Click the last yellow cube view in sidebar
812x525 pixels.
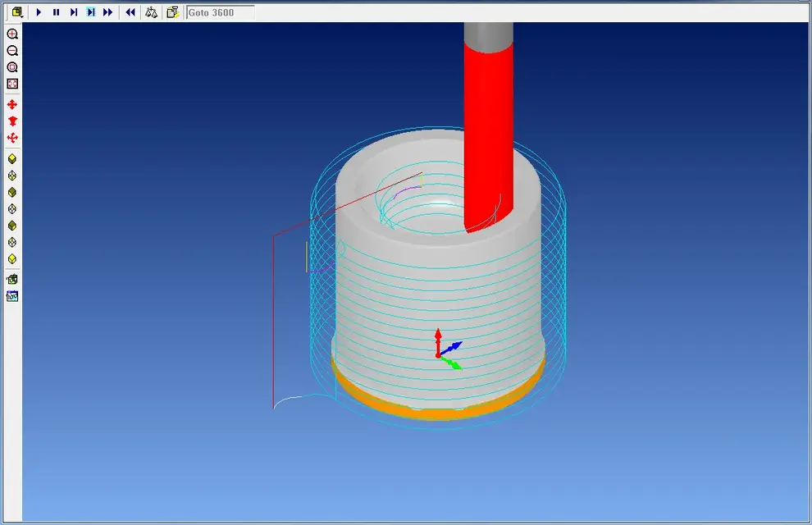12,259
